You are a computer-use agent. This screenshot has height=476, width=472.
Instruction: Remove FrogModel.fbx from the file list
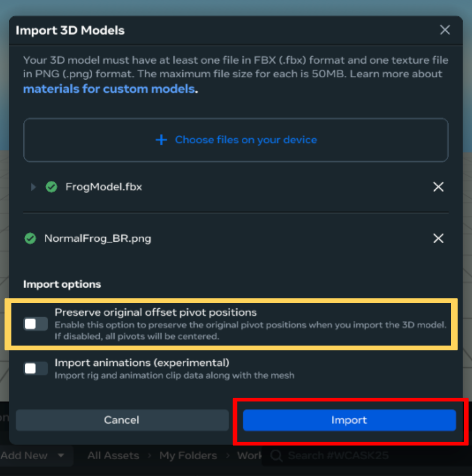coord(438,187)
